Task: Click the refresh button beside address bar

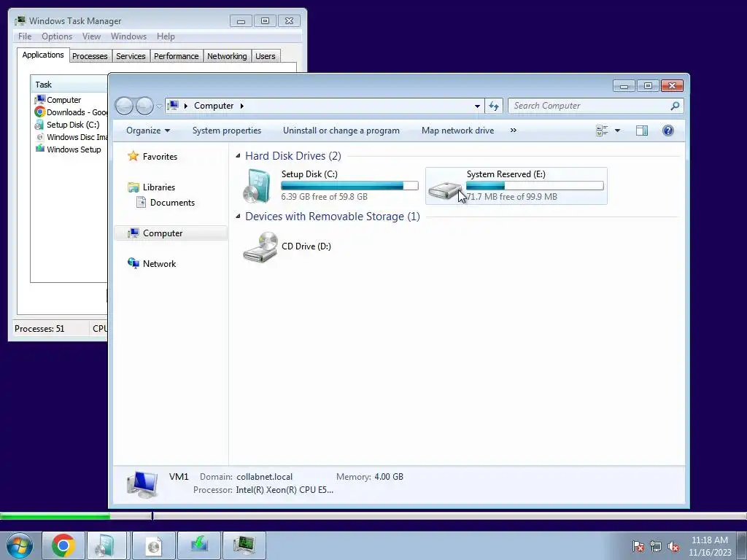Action: 494,106
